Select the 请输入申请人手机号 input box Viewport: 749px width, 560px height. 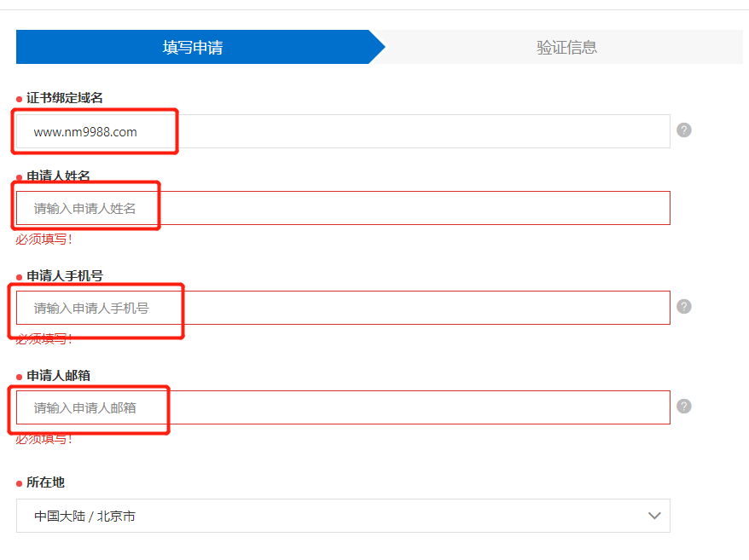341,308
